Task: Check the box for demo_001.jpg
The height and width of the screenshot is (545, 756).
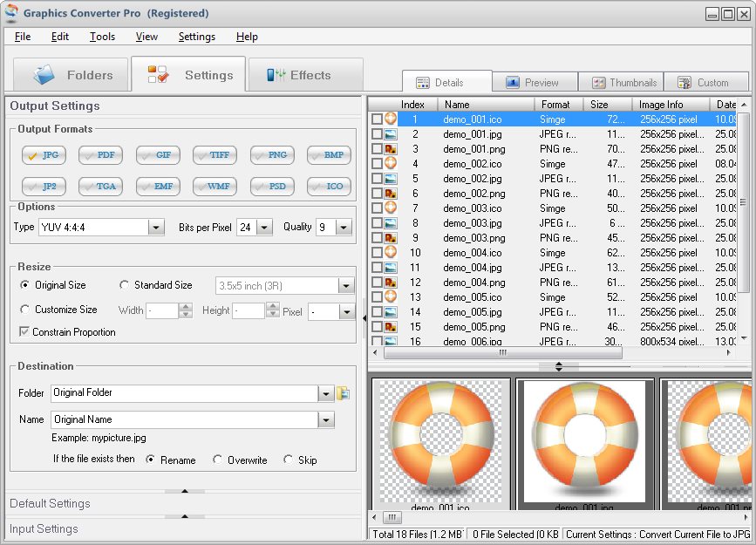Action: click(x=377, y=134)
